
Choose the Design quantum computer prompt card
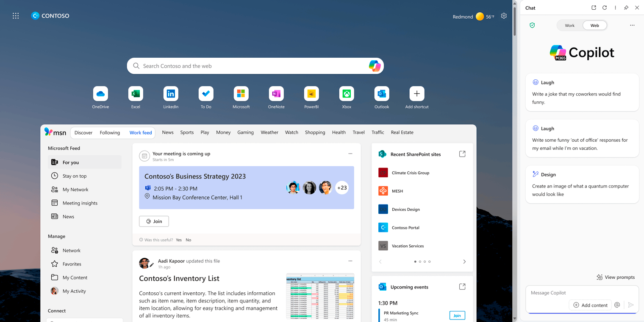(x=582, y=184)
